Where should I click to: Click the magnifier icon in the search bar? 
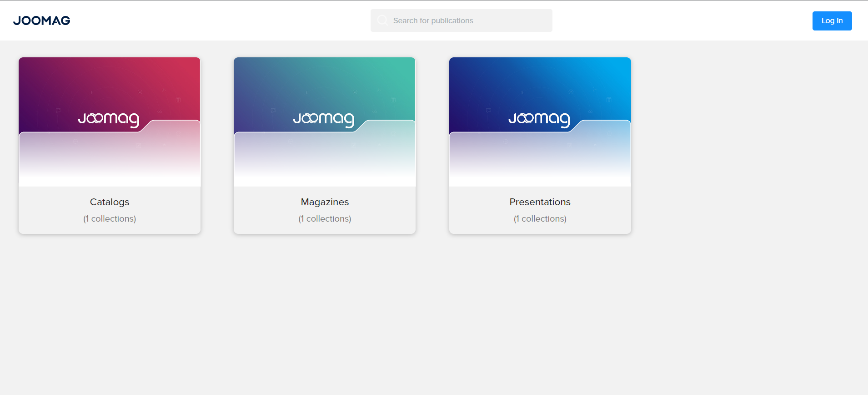(382, 20)
